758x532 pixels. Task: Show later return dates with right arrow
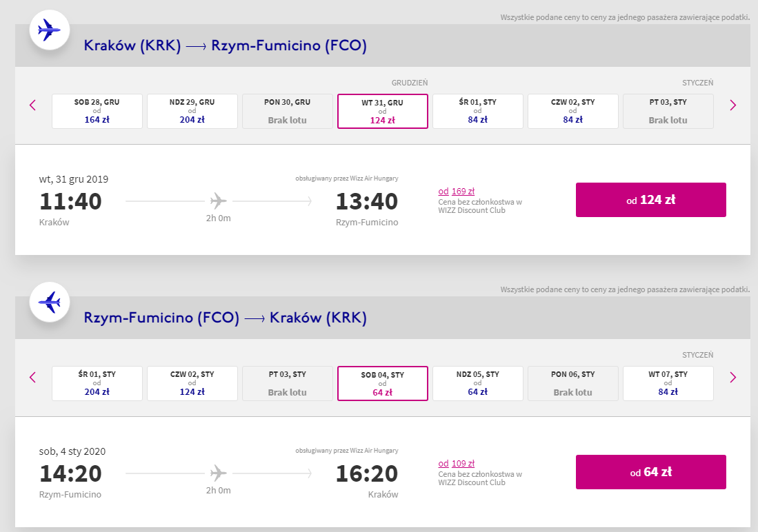click(732, 377)
